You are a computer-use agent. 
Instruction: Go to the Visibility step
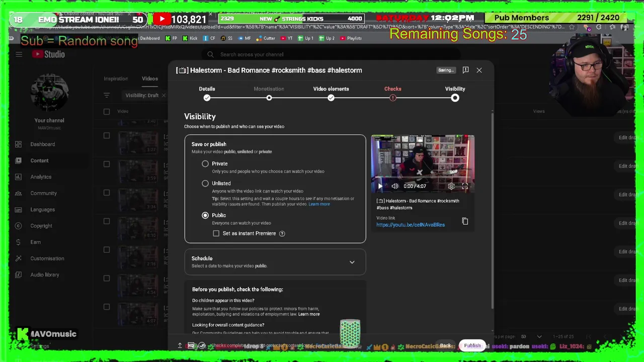(x=455, y=93)
